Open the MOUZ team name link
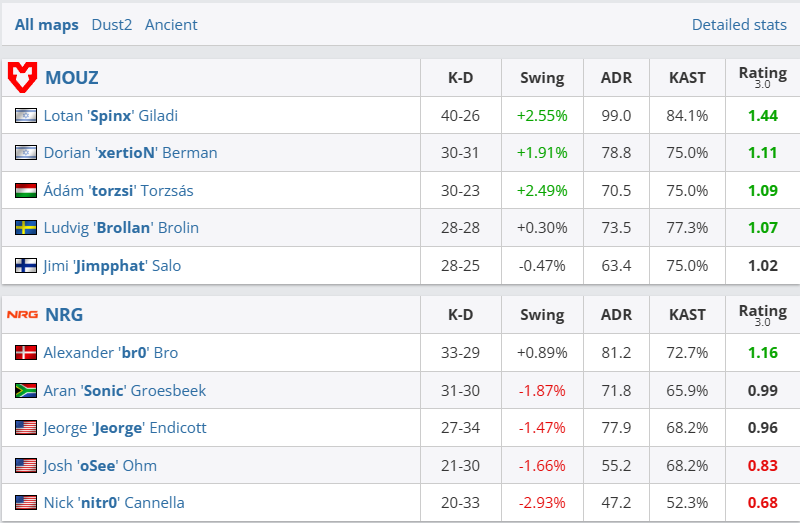Image resolution: width=800 pixels, height=523 pixels. (72, 77)
